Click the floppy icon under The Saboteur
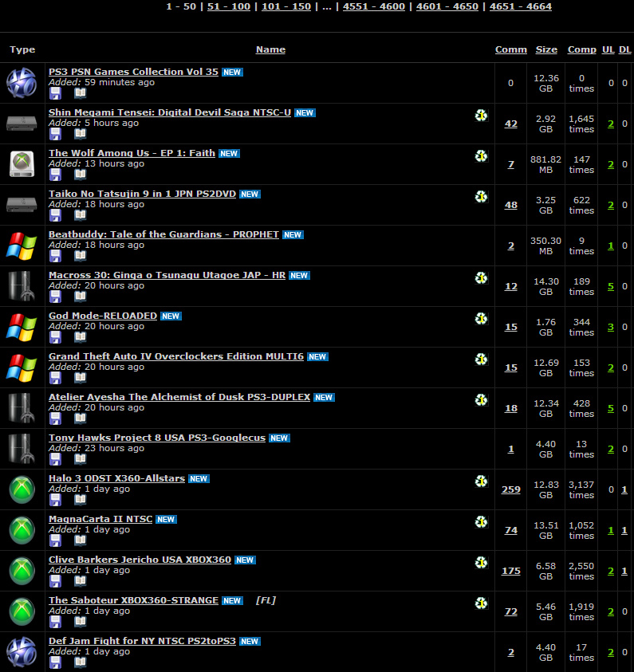634x672 pixels. (55, 622)
